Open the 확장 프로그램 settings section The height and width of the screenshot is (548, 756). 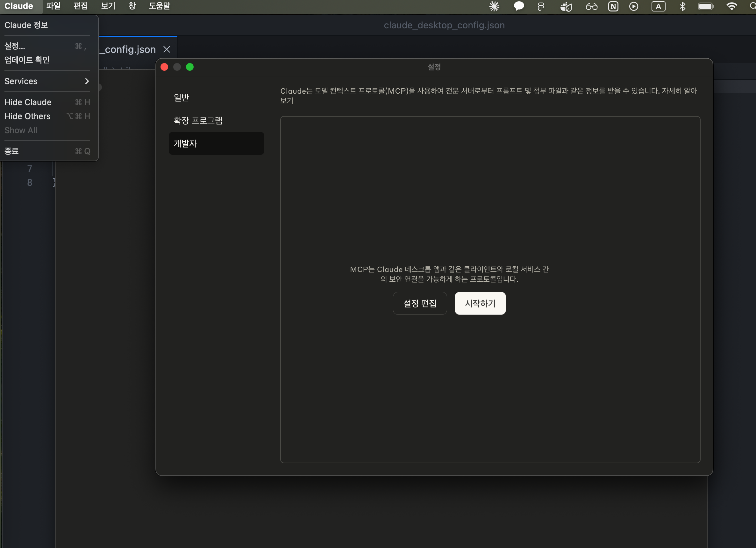(x=198, y=120)
